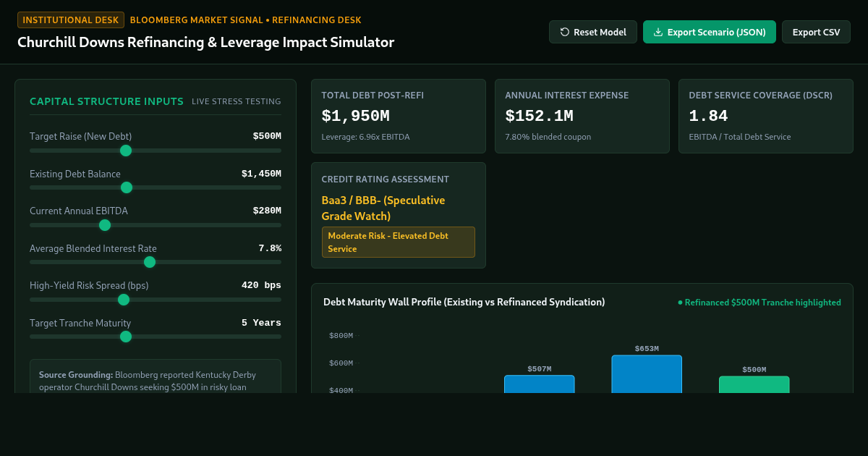Click the BLOOMBERG MARKET SIGNAL header text
This screenshot has height=456, width=868.
246,20
